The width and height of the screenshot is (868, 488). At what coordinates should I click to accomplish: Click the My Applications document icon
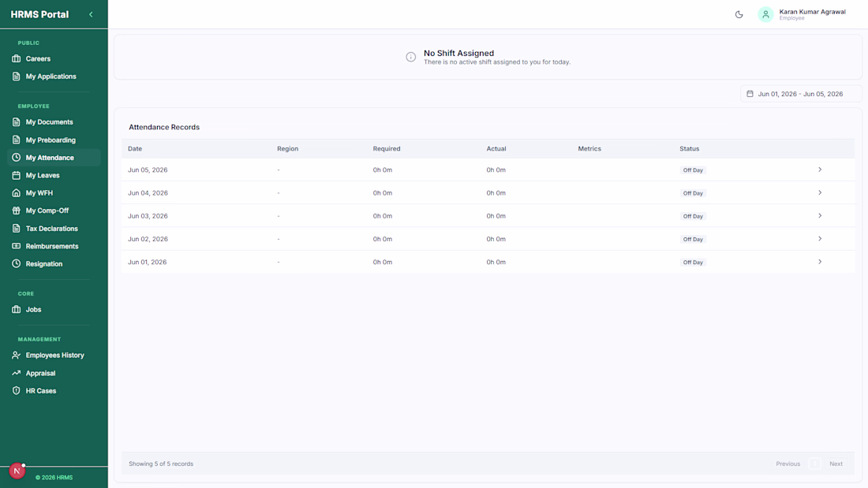pos(16,76)
